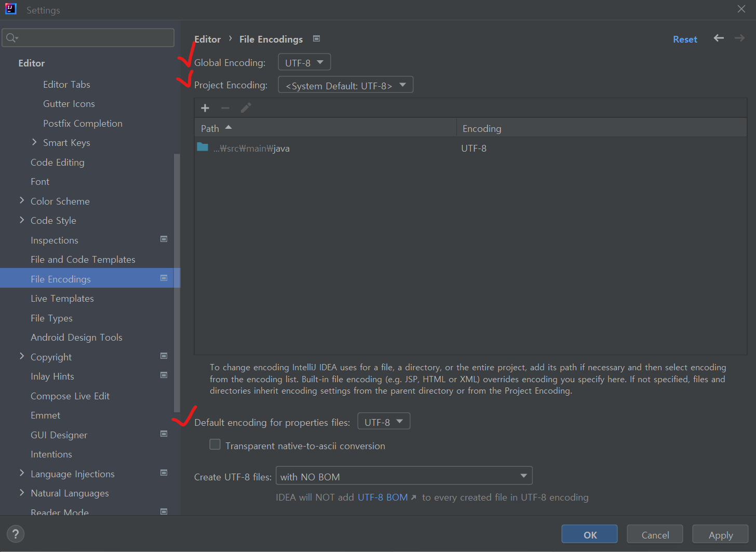Image resolution: width=756 pixels, height=552 pixels.
Task: Select Editor Tabs settings page
Action: (66, 84)
